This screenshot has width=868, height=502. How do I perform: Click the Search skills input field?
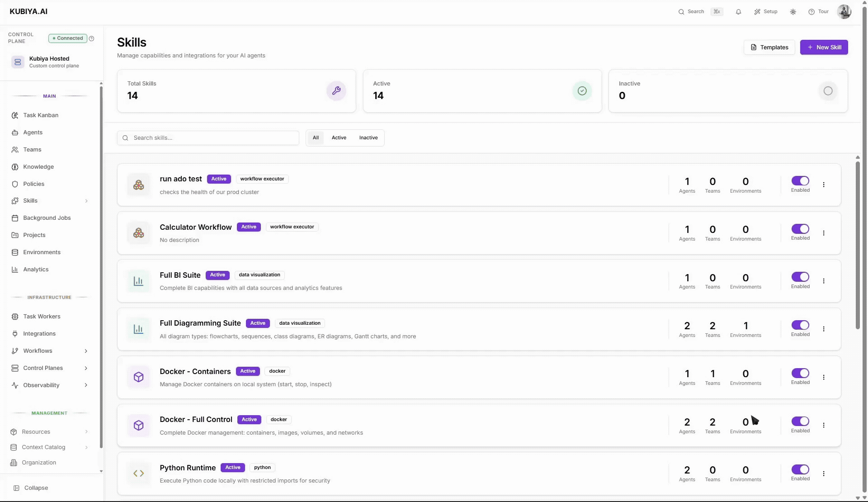pyautogui.click(x=212, y=138)
